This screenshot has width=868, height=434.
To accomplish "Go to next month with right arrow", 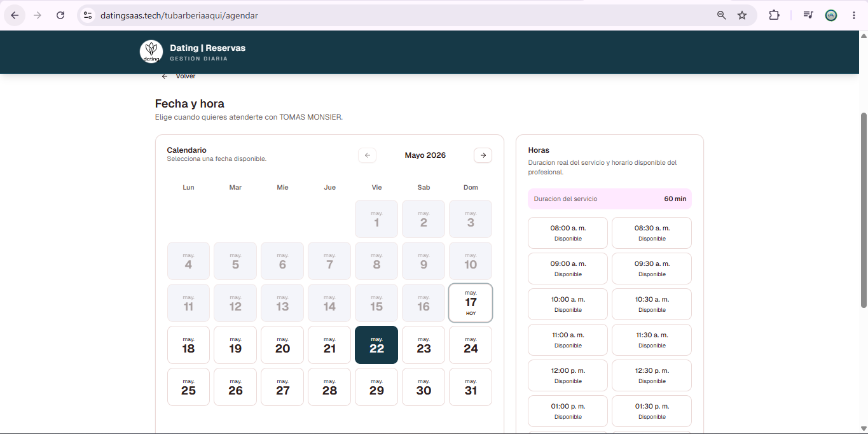I will pos(483,155).
